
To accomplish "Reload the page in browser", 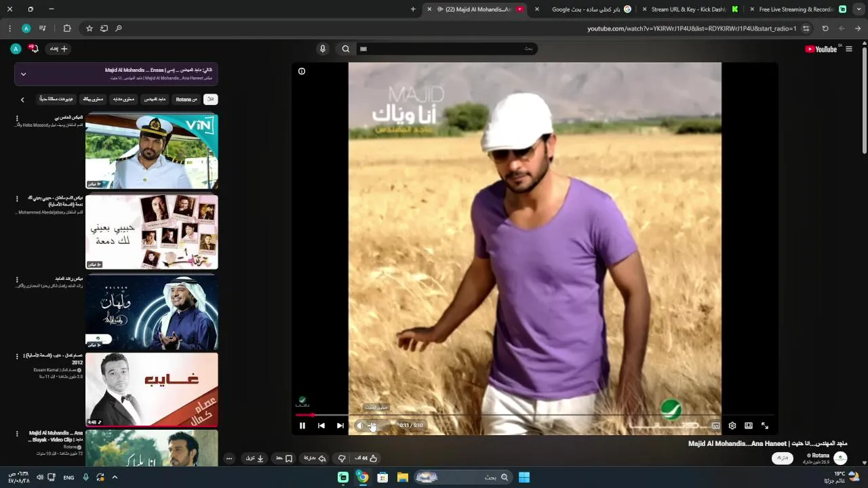I will pos(825,28).
